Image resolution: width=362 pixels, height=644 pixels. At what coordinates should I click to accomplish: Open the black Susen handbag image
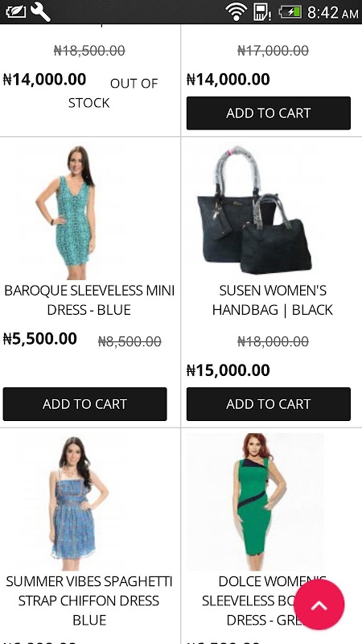(x=254, y=209)
